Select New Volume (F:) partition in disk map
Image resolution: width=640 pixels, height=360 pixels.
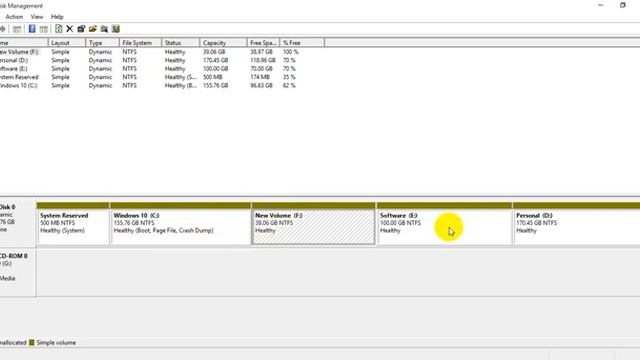pyautogui.click(x=313, y=223)
